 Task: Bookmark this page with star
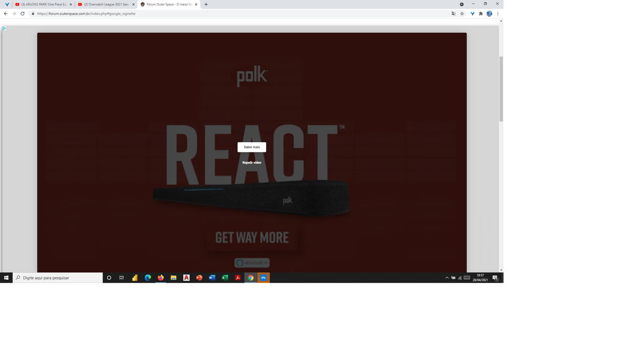coord(462,14)
